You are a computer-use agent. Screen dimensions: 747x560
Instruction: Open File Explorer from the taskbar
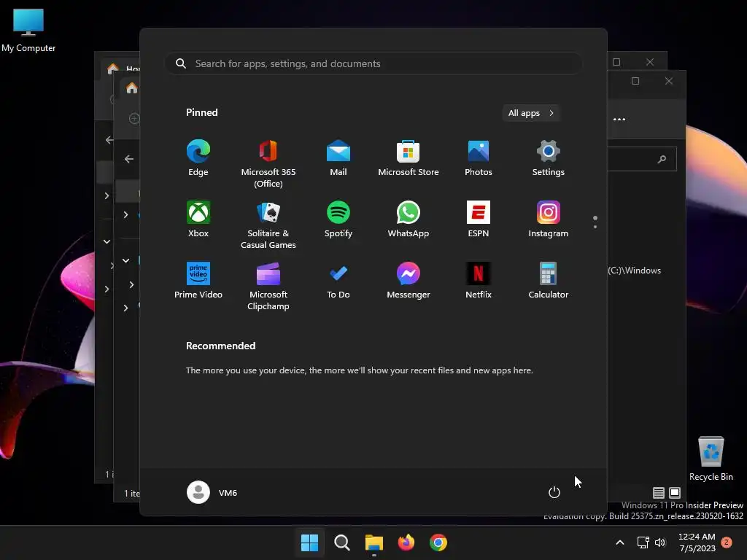[x=374, y=542]
